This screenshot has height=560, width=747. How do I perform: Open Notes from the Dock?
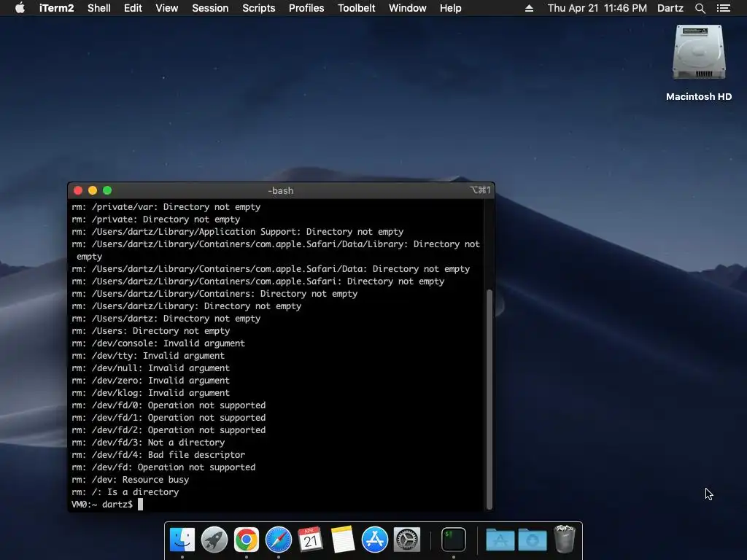point(343,540)
